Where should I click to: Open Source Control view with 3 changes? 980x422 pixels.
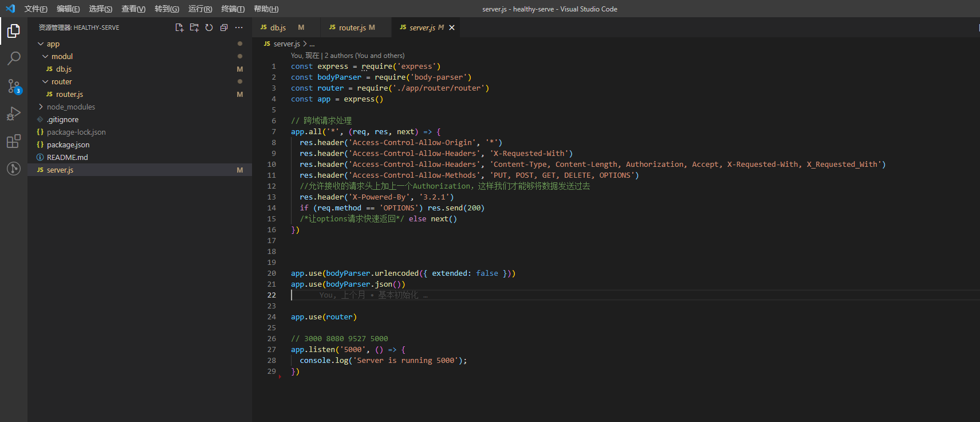coord(14,86)
